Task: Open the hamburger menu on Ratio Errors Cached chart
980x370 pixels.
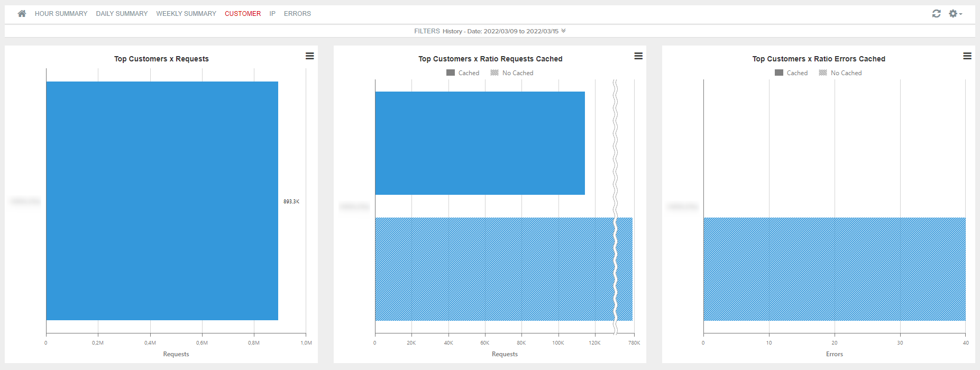Action: [967, 56]
